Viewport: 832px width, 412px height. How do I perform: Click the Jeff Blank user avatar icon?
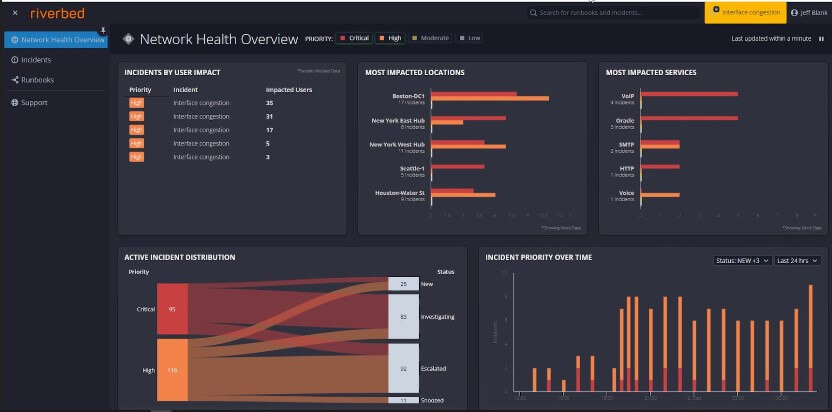tap(794, 13)
